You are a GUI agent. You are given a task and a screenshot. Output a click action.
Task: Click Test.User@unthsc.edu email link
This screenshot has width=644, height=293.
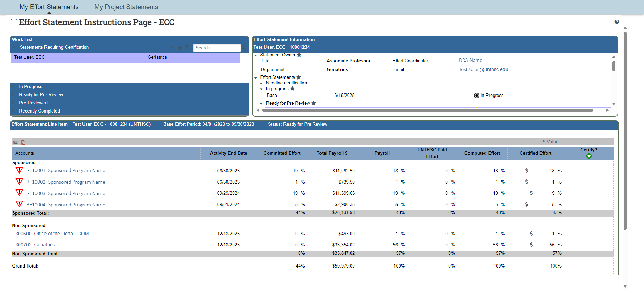point(483,70)
